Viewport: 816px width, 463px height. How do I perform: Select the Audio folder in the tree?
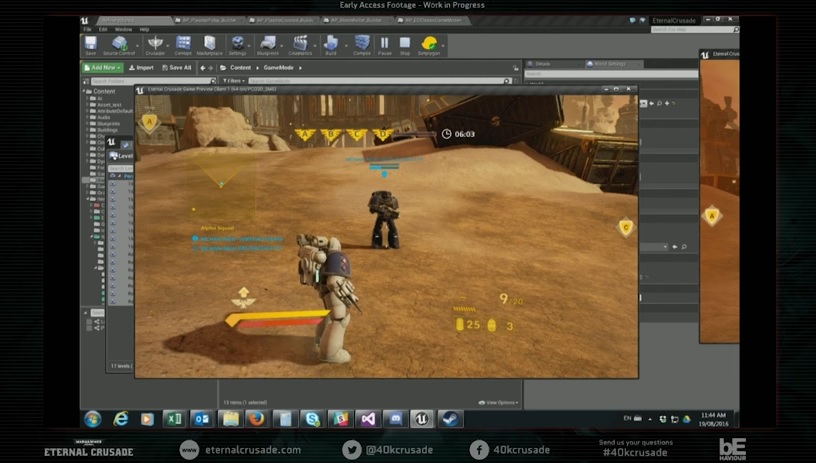tap(104, 117)
